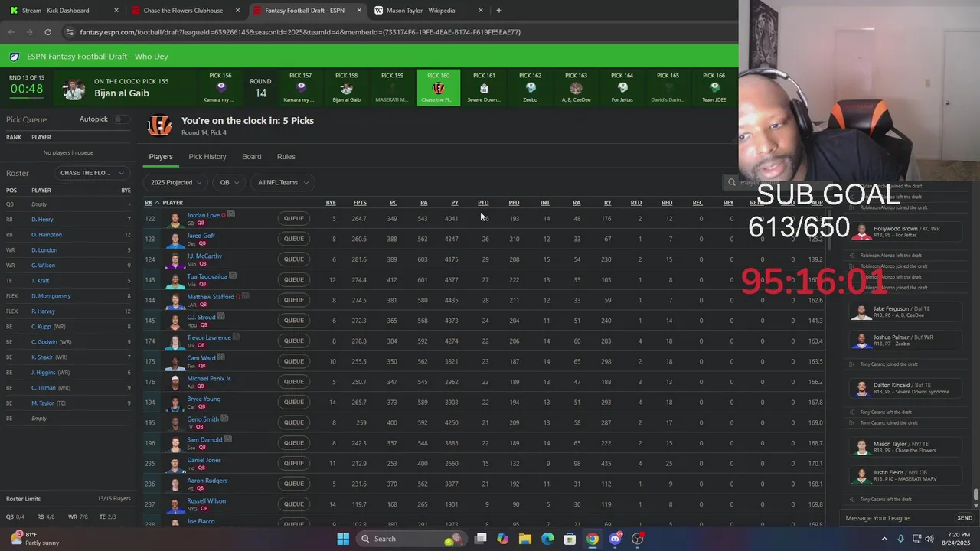Click the browser address bar URL

(x=300, y=32)
